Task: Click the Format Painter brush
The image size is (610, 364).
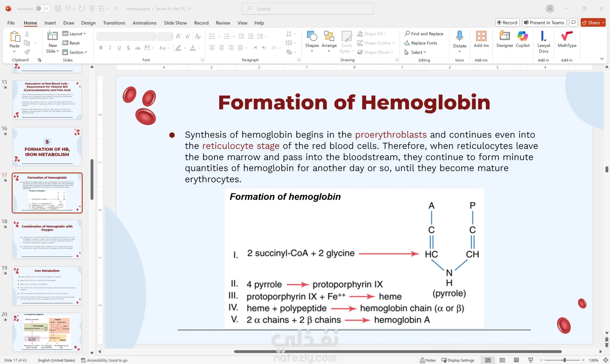Action: pos(27,51)
